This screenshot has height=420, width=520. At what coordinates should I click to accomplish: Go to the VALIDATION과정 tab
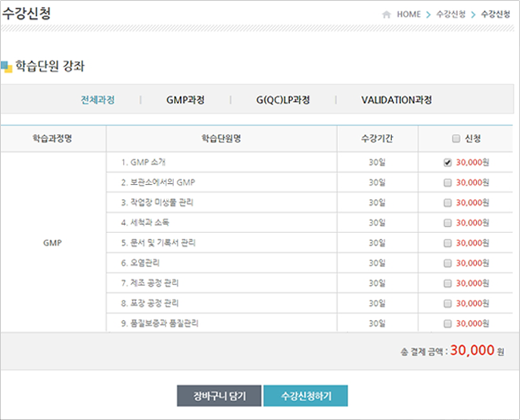point(396,100)
